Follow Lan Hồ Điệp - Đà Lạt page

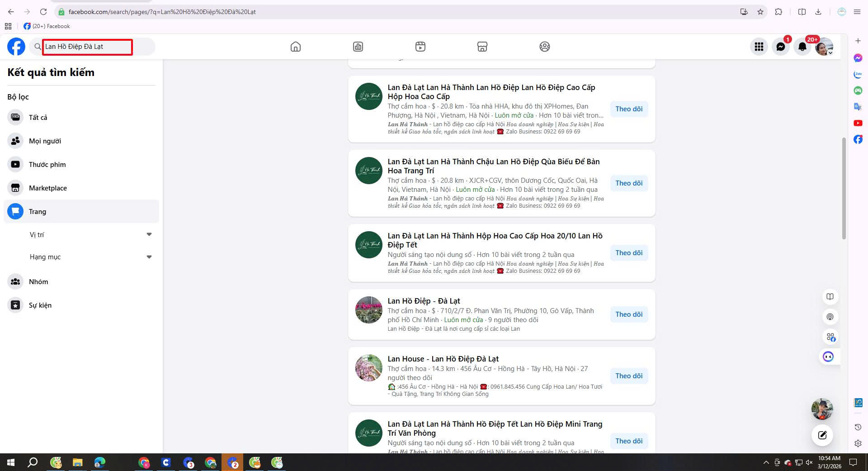(629, 314)
